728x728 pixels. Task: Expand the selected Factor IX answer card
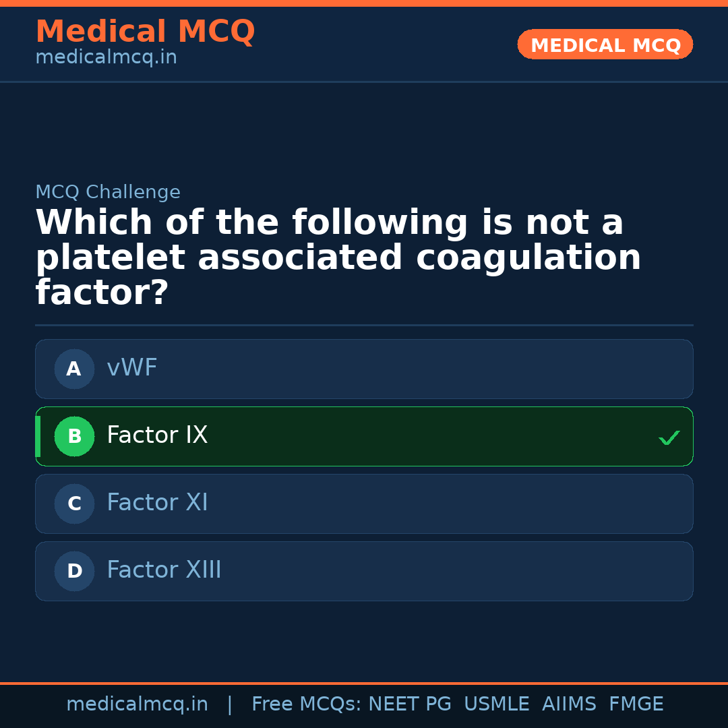click(364, 436)
